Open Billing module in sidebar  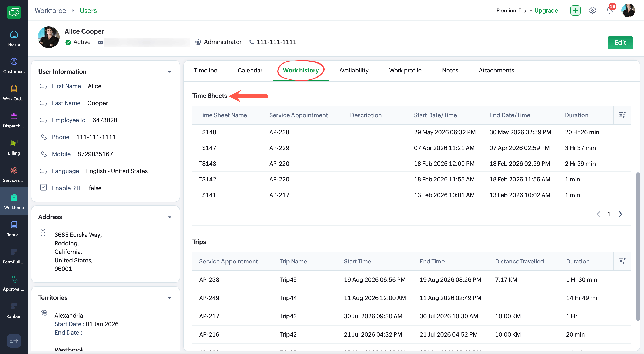[x=14, y=148]
